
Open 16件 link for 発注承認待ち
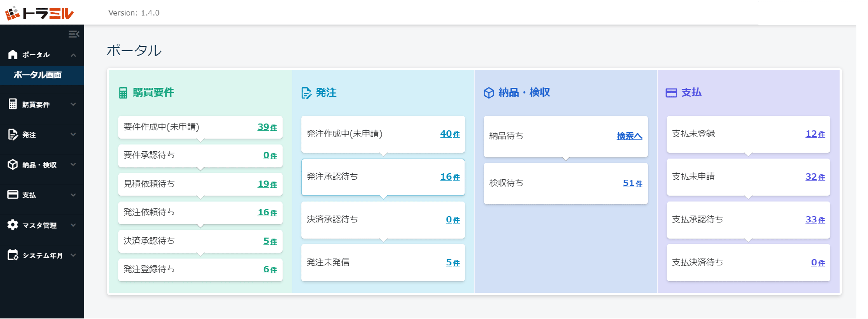(x=450, y=177)
